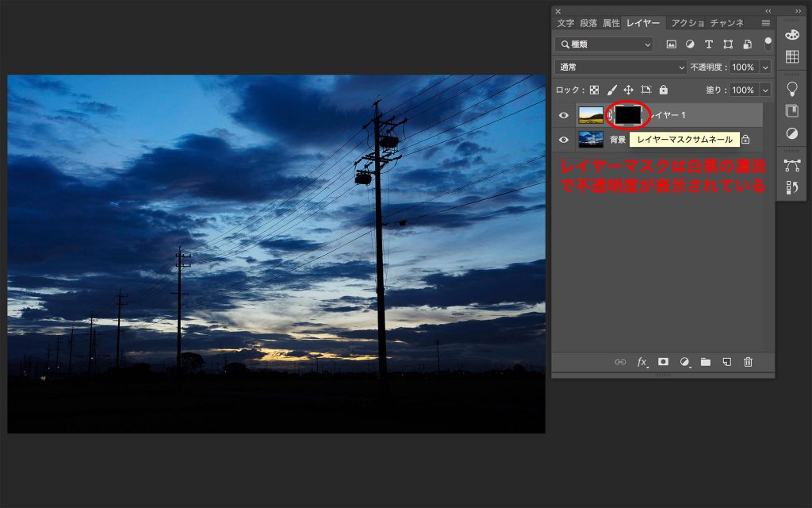Lock image pixels brush icon
Image resolution: width=812 pixels, height=508 pixels.
pos(611,90)
